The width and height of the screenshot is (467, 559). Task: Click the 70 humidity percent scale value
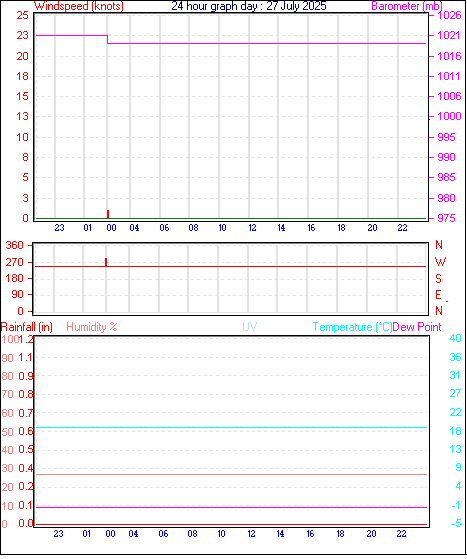click(7, 395)
